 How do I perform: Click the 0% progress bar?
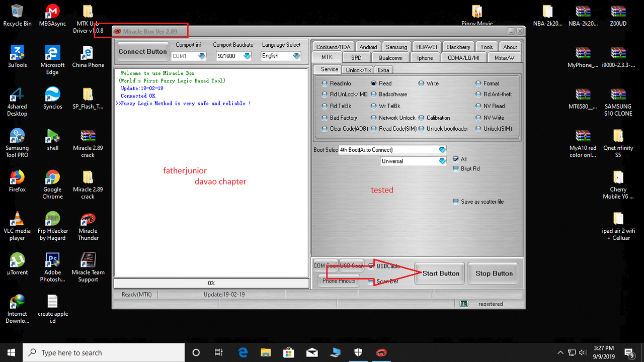211,283
